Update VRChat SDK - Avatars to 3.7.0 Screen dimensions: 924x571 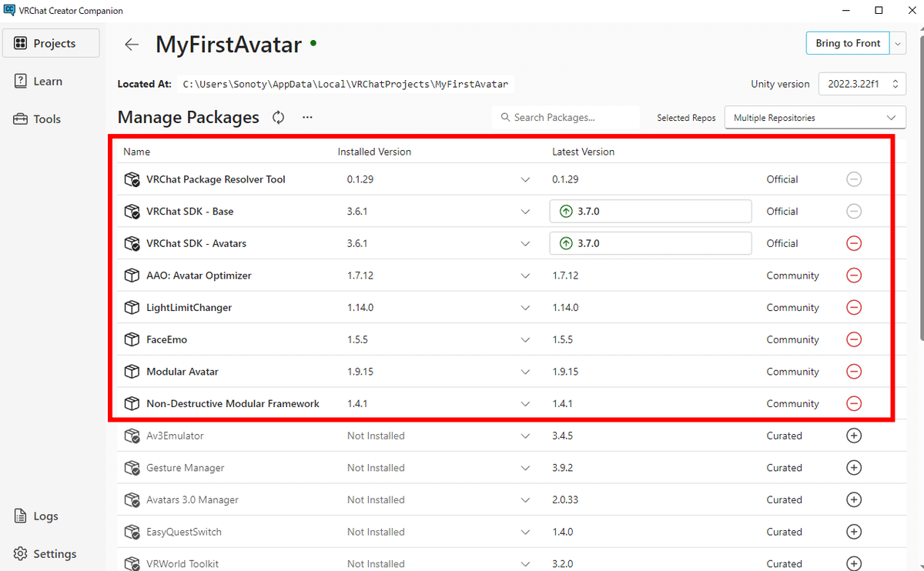pos(650,243)
